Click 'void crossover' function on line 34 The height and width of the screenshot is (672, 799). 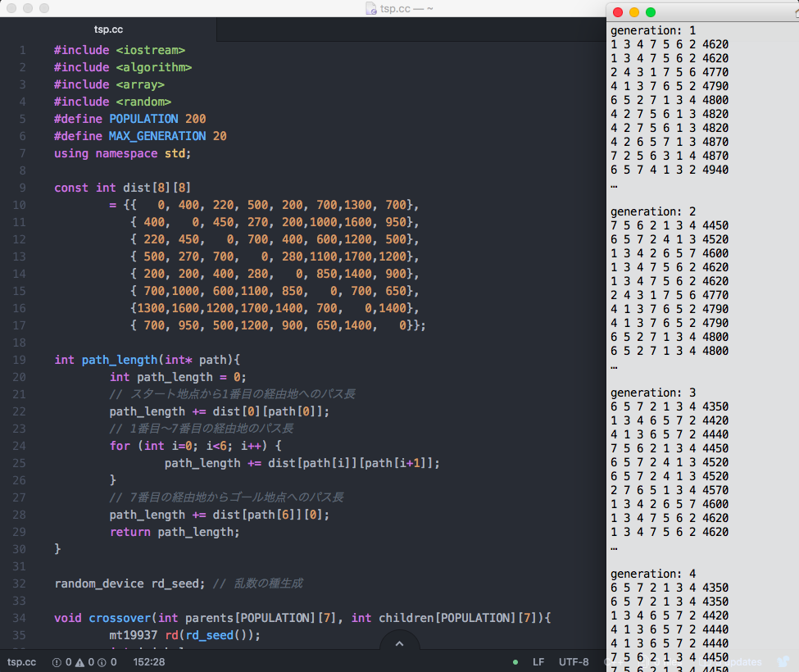click(302, 618)
